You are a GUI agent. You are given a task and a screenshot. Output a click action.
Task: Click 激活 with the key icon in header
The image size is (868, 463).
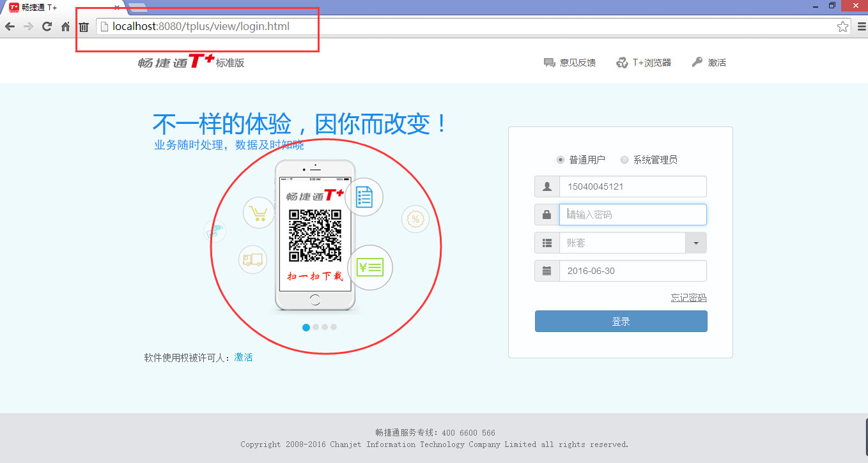[x=709, y=63]
